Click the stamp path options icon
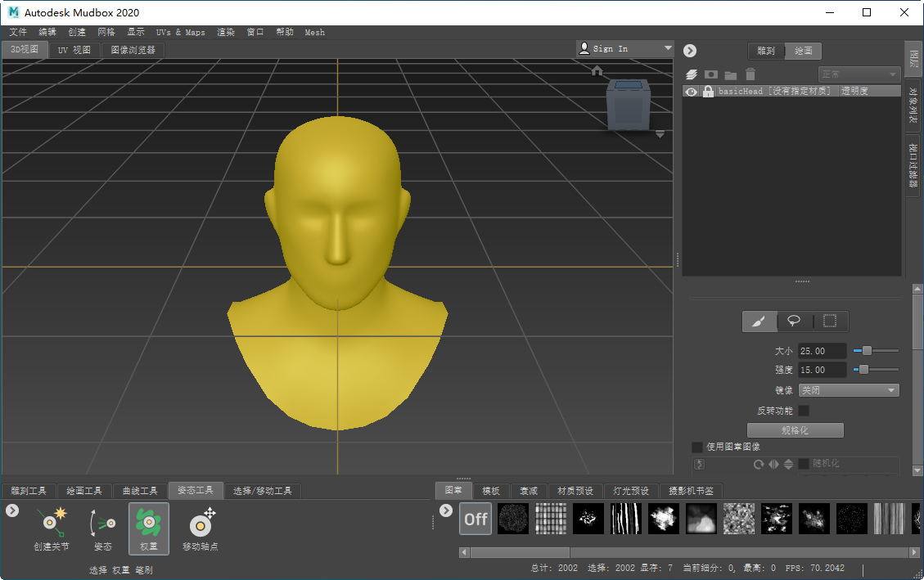The height and width of the screenshot is (580, 924). tap(700, 464)
